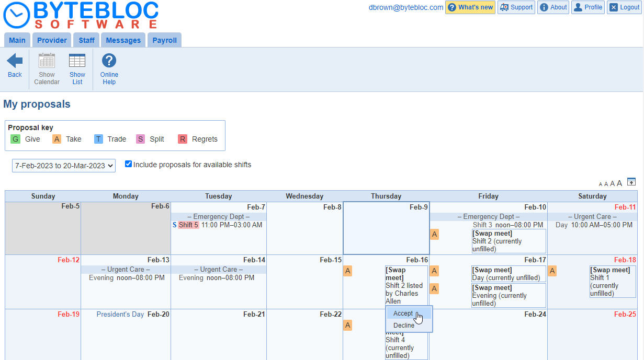This screenshot has width=644, height=360.
Task: Click the pink Split key swatch
Action: click(140, 139)
